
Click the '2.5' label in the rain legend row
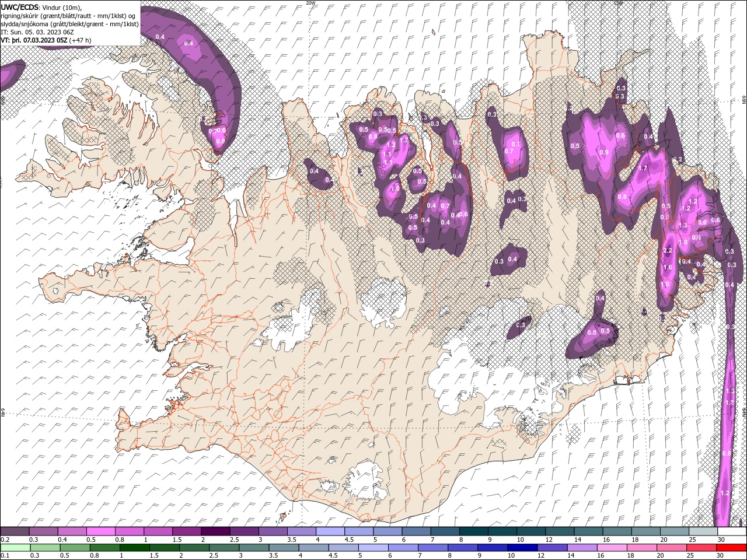click(213, 556)
